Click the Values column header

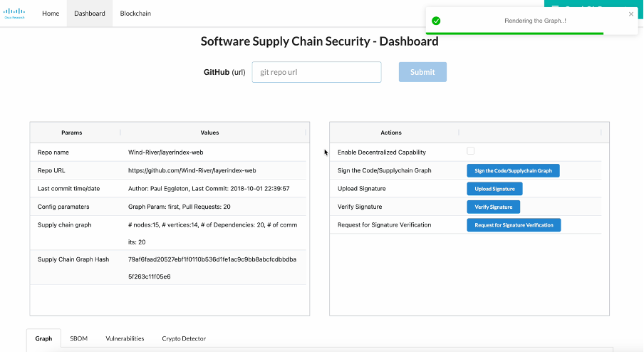209,133
